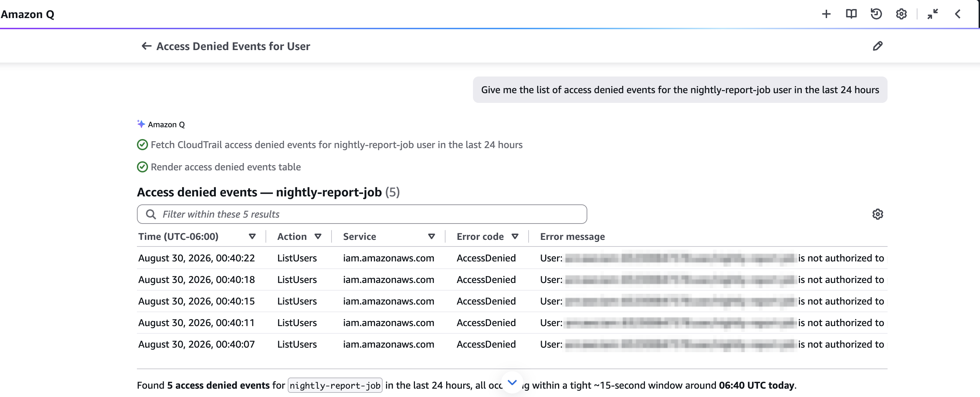Screen dimensions: 980x397
Task: Open table preferences gear icon
Action: pyautogui.click(x=878, y=214)
